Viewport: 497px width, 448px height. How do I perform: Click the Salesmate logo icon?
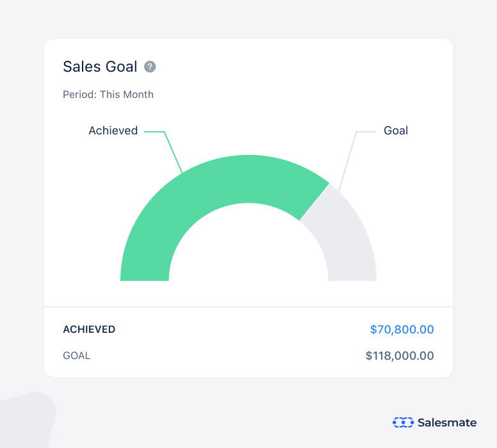[403, 422]
